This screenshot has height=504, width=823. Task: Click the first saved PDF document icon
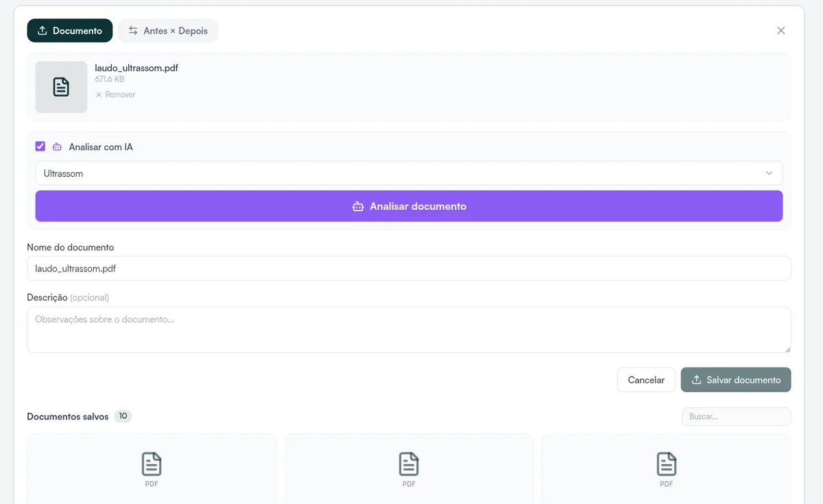(152, 464)
